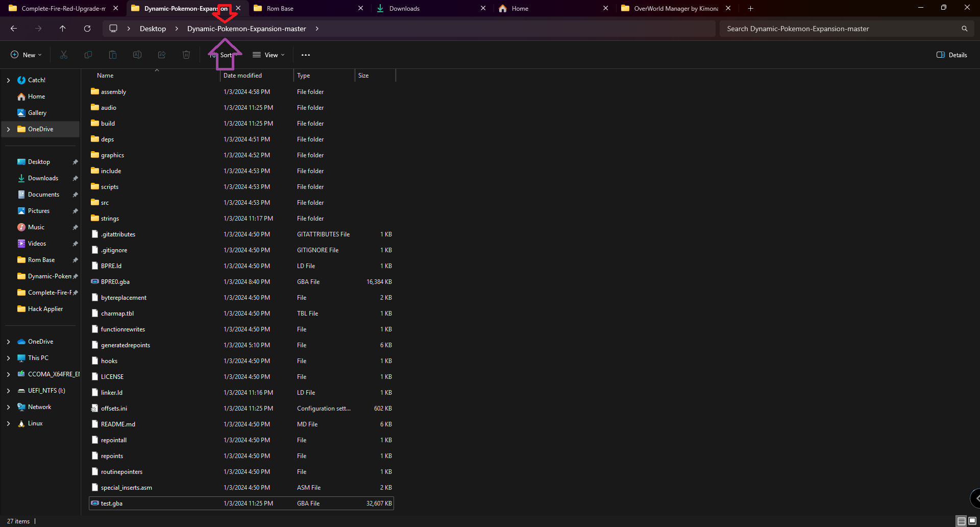Refresh the current folder view
This screenshot has height=527, width=980.
(87, 29)
